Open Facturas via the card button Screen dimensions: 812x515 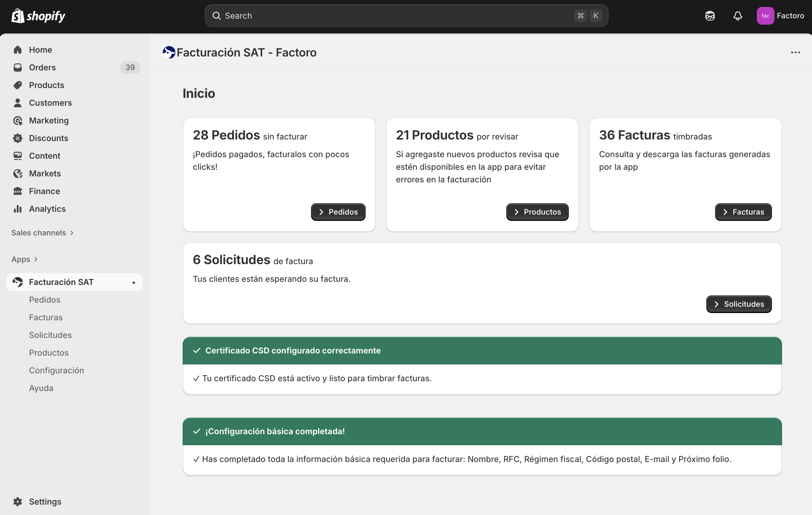743,212
